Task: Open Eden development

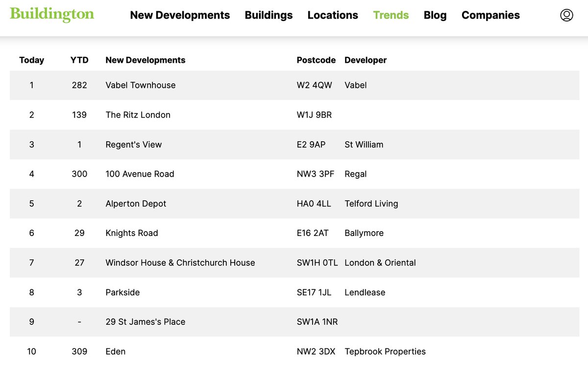Action: click(x=116, y=352)
